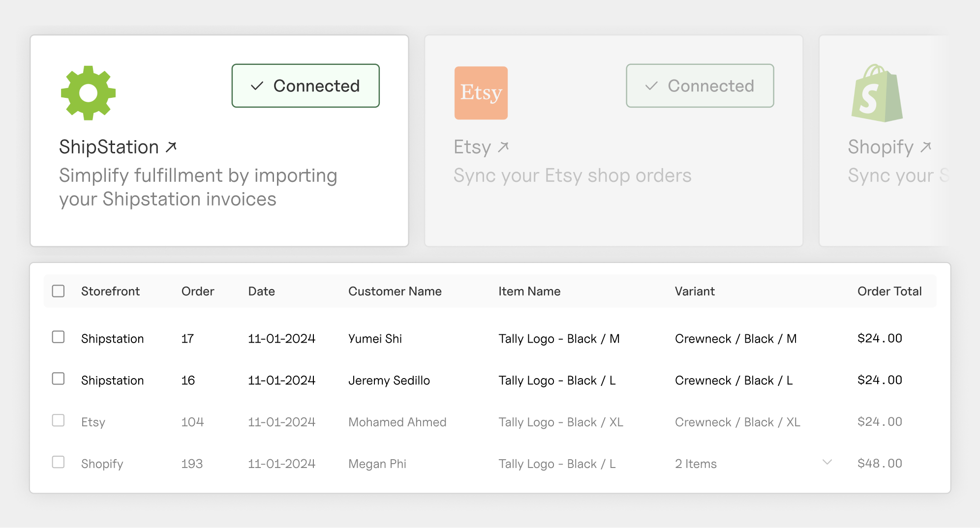Sort by the Order Total column header

tap(889, 291)
